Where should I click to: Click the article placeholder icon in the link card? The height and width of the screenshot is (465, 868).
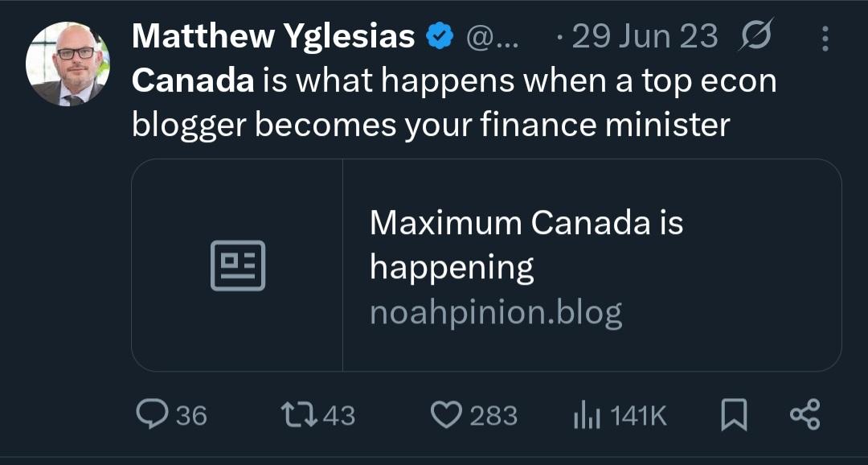pyautogui.click(x=238, y=265)
